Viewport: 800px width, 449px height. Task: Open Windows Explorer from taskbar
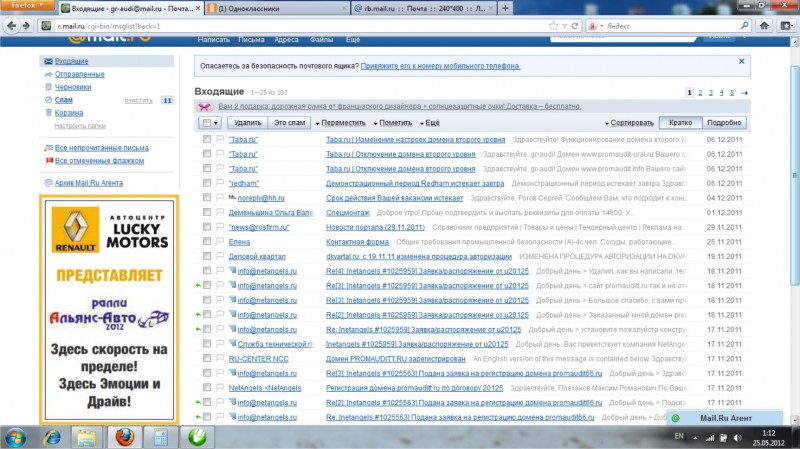point(87,437)
